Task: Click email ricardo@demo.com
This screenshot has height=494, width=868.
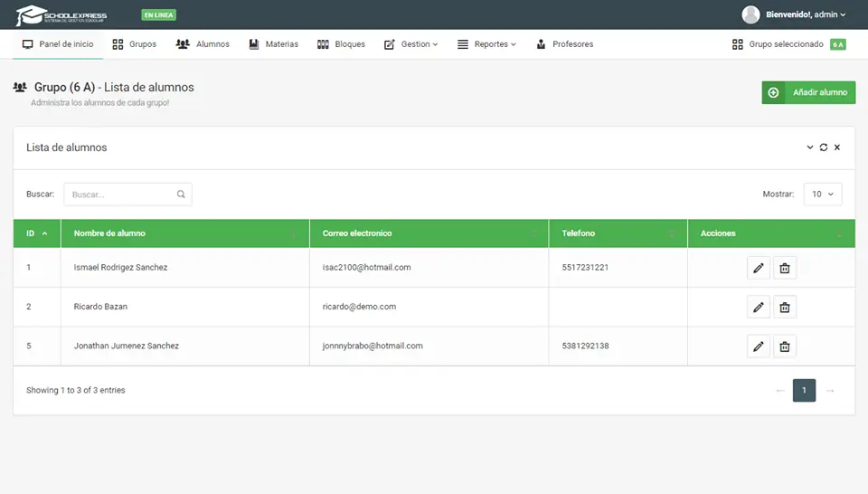Action: 359,307
